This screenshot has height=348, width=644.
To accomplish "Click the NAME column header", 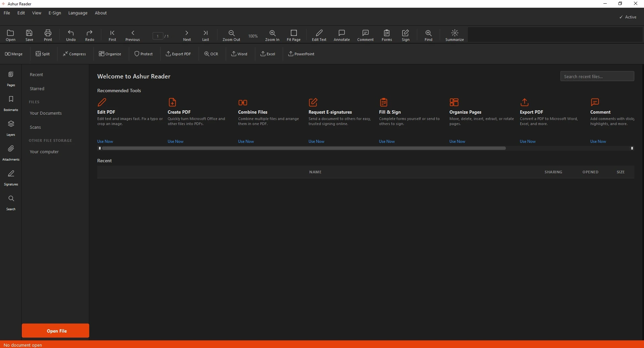I will pyautogui.click(x=315, y=172).
